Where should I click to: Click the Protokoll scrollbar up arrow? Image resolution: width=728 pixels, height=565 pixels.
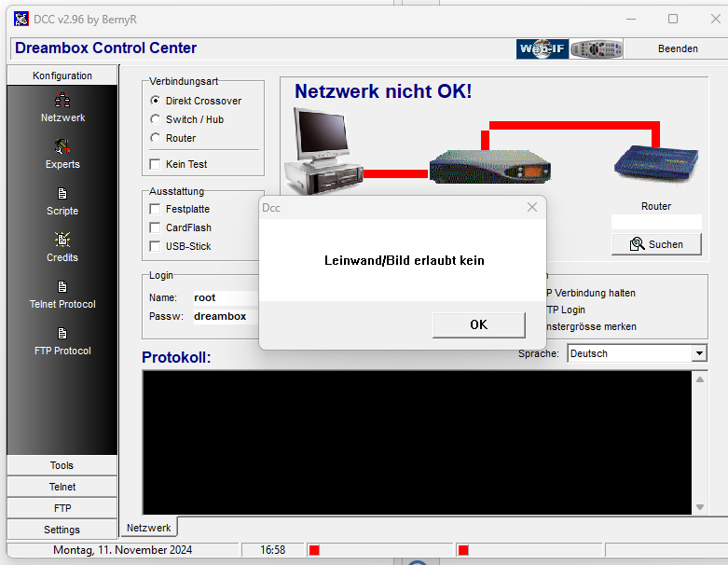click(x=700, y=379)
